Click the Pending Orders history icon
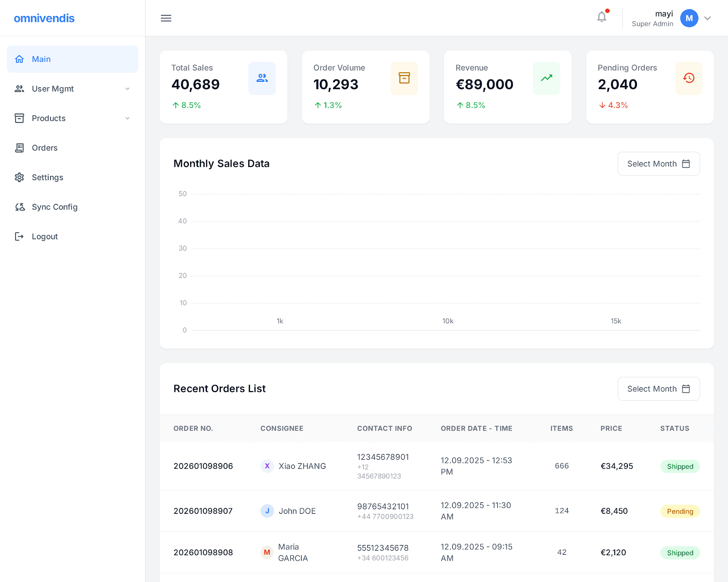 click(688, 78)
